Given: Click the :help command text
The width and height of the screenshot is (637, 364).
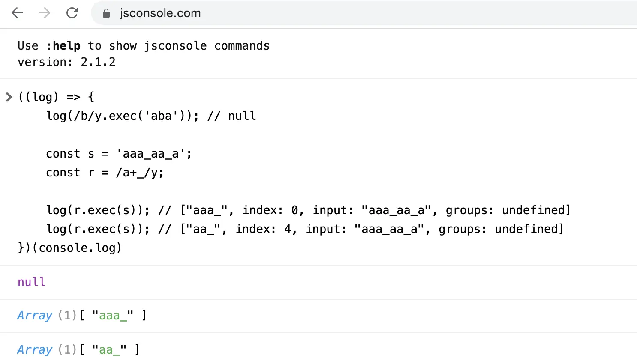Looking at the screenshot, I should click(x=63, y=46).
